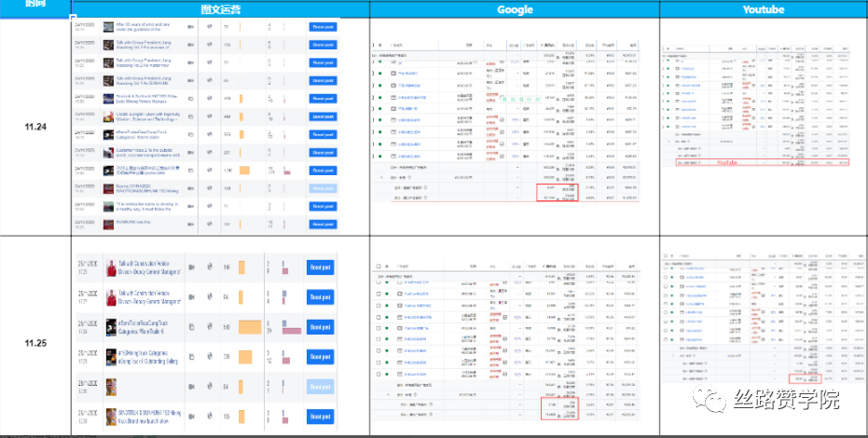Boost the 'SUNHUNK was the' post
The image size is (868, 438).
coord(323,224)
